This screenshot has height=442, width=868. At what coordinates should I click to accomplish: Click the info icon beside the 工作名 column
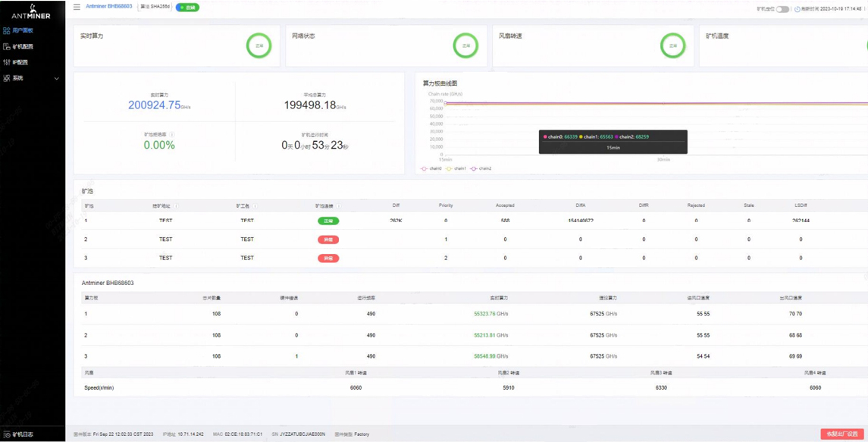point(255,206)
